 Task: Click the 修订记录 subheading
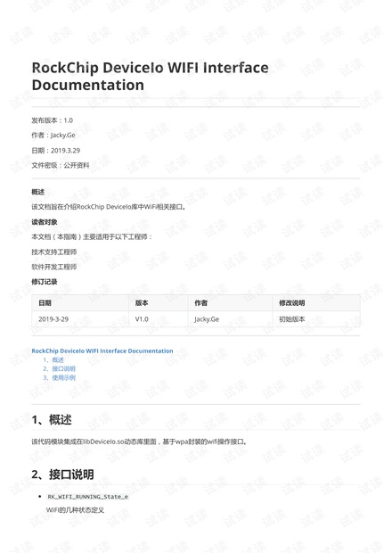[x=45, y=282]
